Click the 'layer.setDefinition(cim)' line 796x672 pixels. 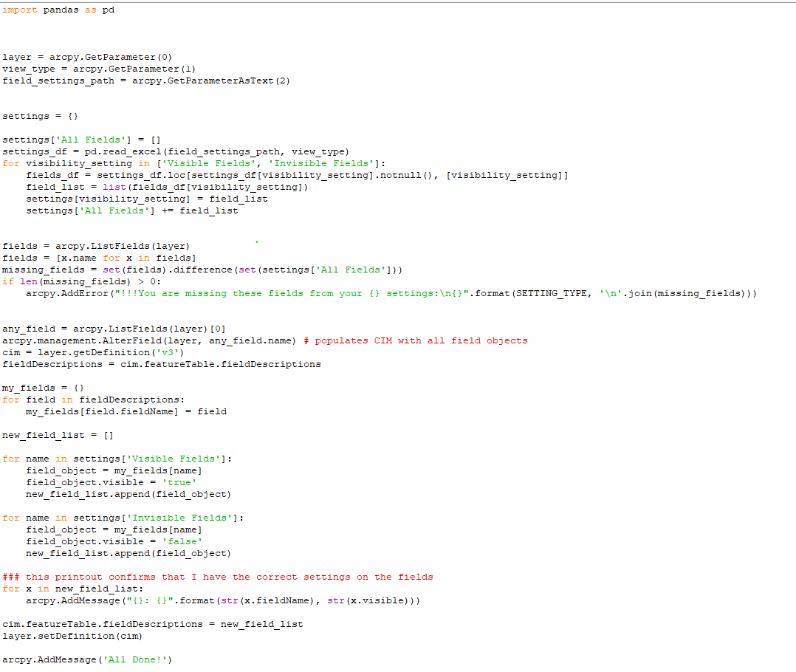pyautogui.click(x=72, y=636)
